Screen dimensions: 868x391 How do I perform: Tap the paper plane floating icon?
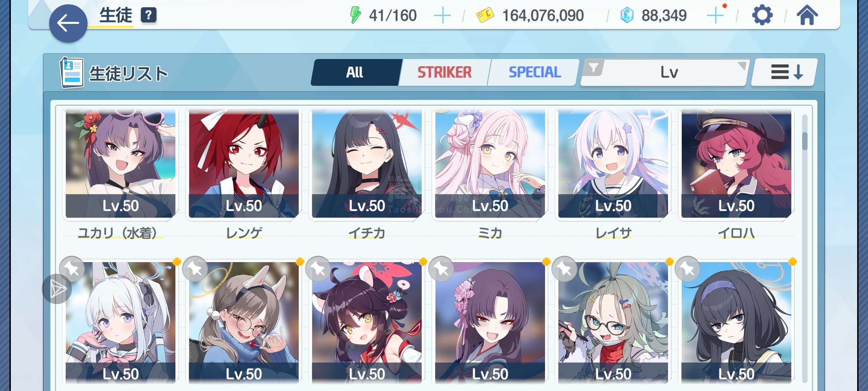(x=57, y=289)
